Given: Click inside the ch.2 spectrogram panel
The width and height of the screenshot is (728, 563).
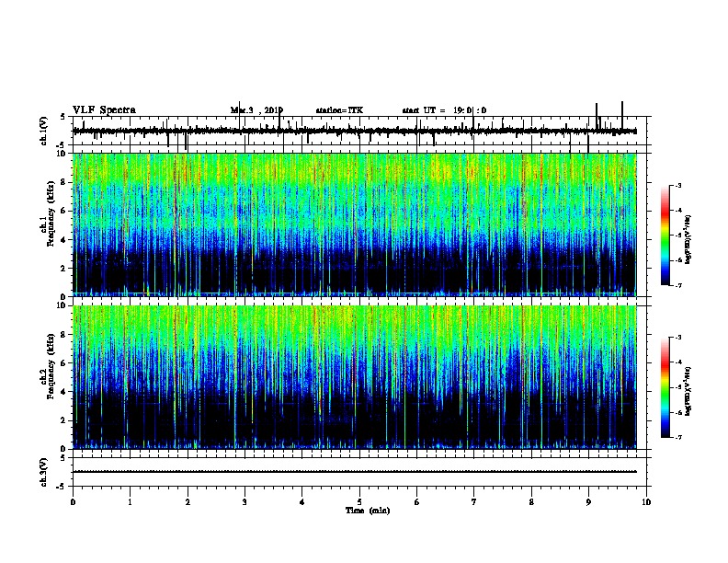Looking at the screenshot, I should coord(355,377).
